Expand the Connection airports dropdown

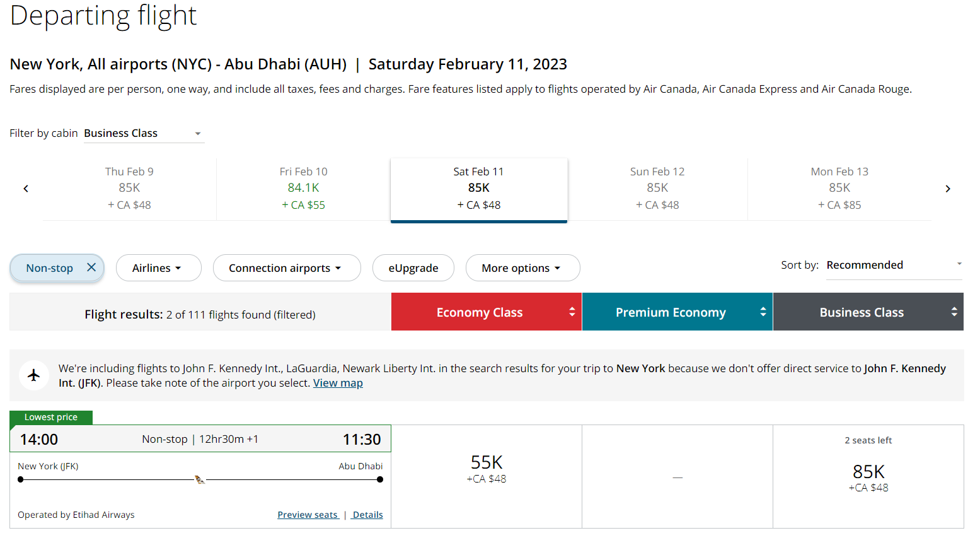(287, 267)
